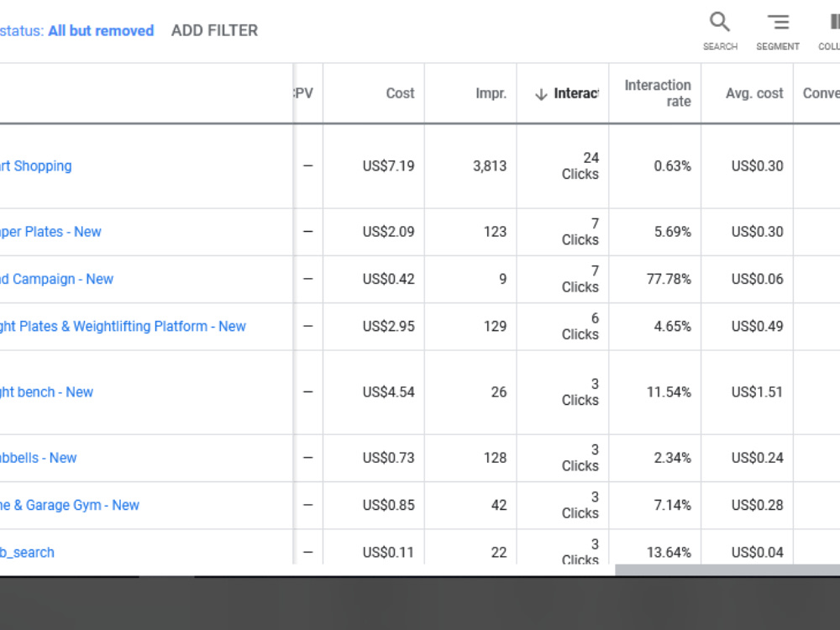Select cost value US$7.19

tap(388, 166)
